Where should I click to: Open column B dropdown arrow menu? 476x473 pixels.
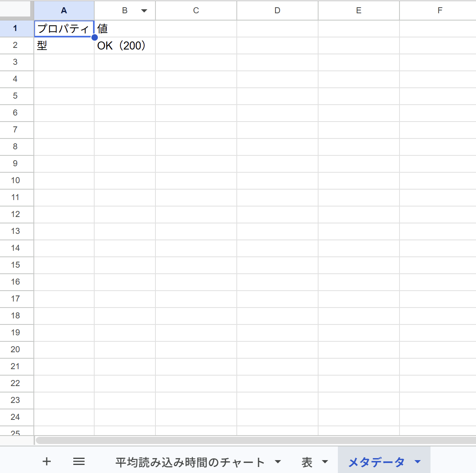144,11
